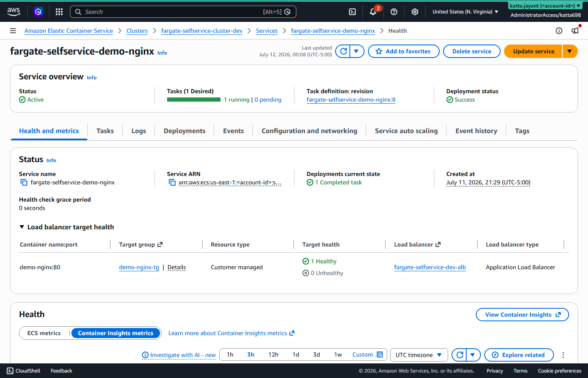The width and height of the screenshot is (588, 378).
Task: Open the UTC timezone dropdown
Action: (419, 355)
